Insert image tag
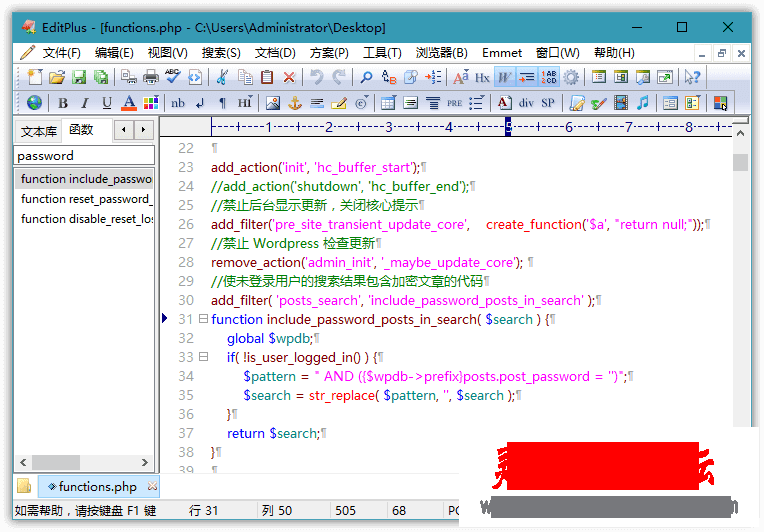 [x=273, y=103]
